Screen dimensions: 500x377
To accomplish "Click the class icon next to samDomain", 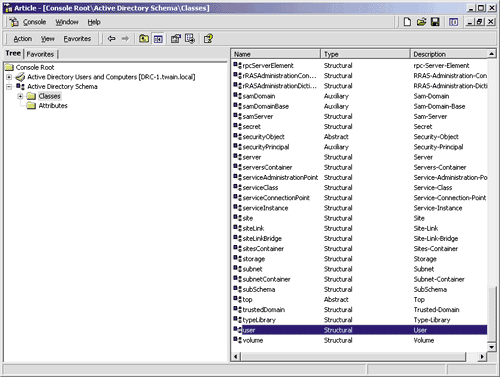I will pos(237,96).
